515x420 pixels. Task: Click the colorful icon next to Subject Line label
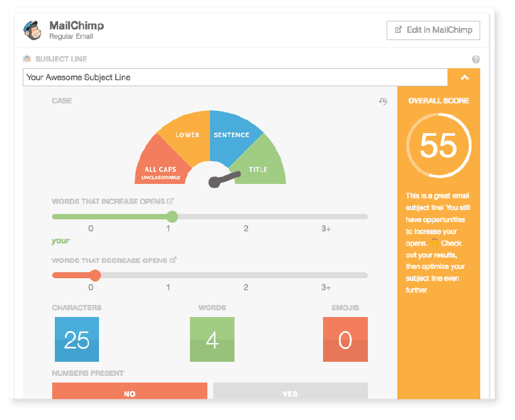[x=27, y=59]
